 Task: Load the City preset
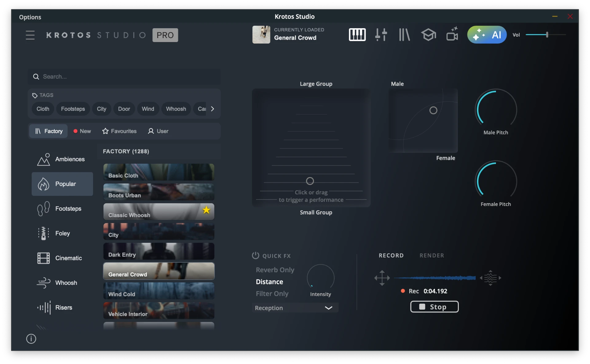tap(159, 231)
